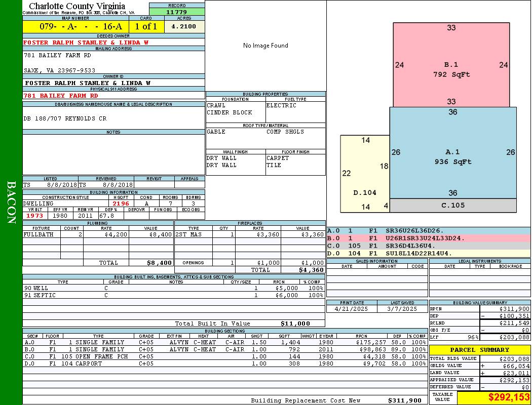
Task: Click the vertical BACON label
Action: (x=11, y=202)
